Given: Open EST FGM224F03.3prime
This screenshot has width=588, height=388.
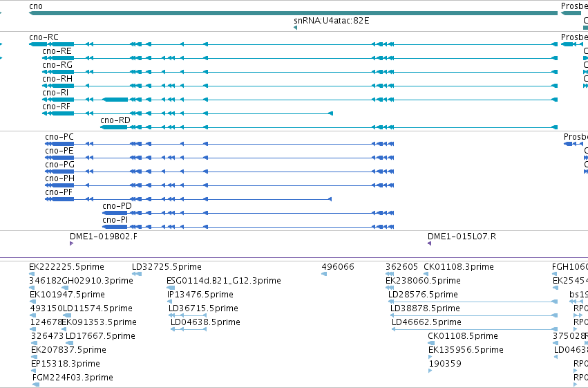Looking at the screenshot, I should tap(73, 378).
